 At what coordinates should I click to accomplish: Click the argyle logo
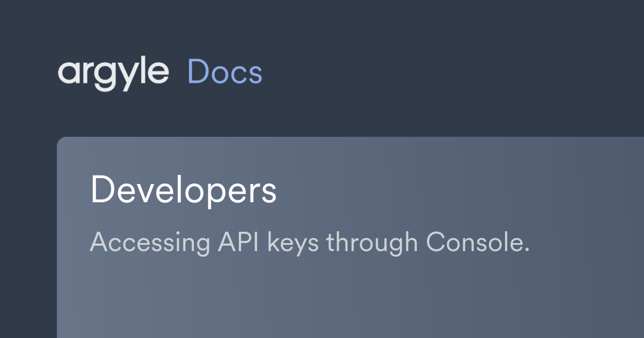113,74
